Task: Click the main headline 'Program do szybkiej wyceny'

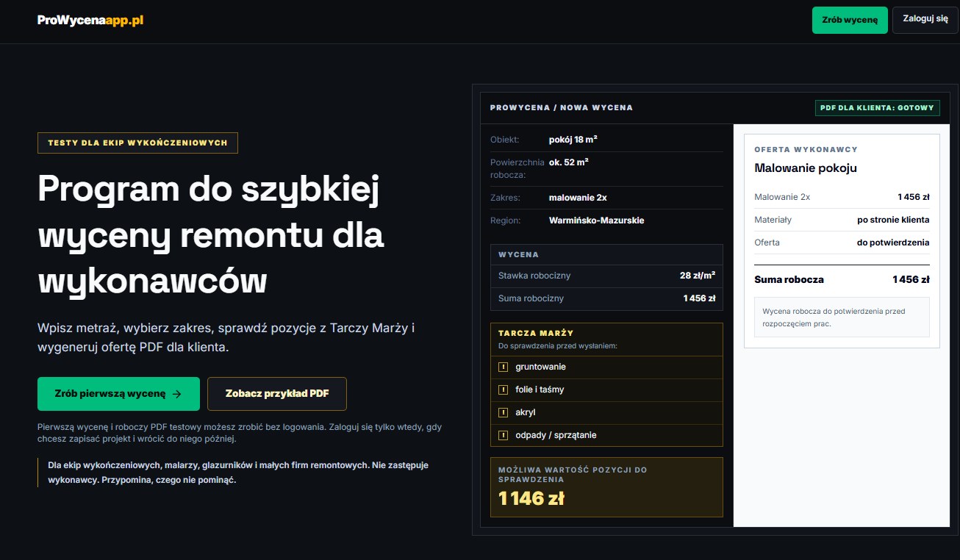Action: 211,235
